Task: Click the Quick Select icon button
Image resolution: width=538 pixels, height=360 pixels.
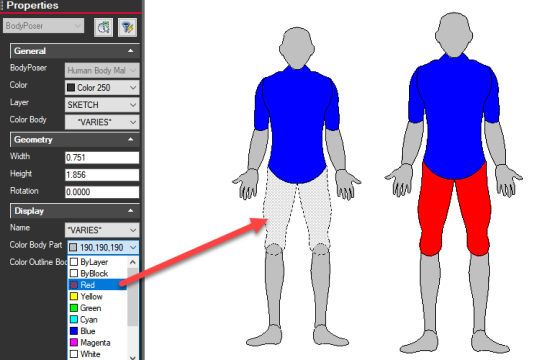Action: coord(103,27)
